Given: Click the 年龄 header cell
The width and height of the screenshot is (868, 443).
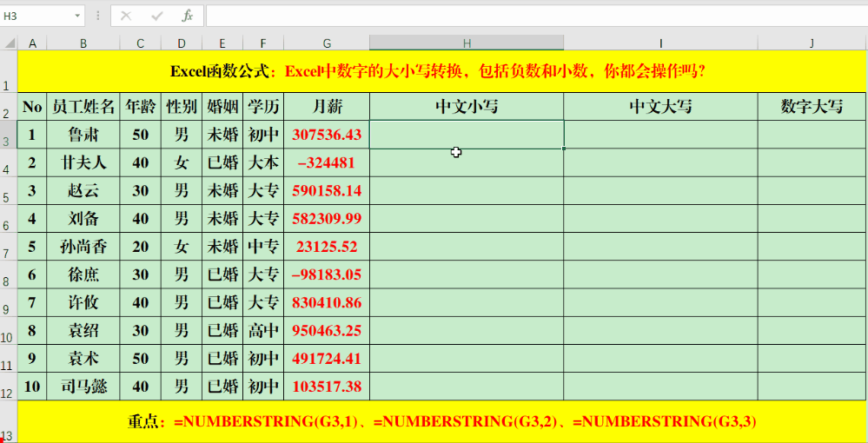Looking at the screenshot, I should 141,106.
